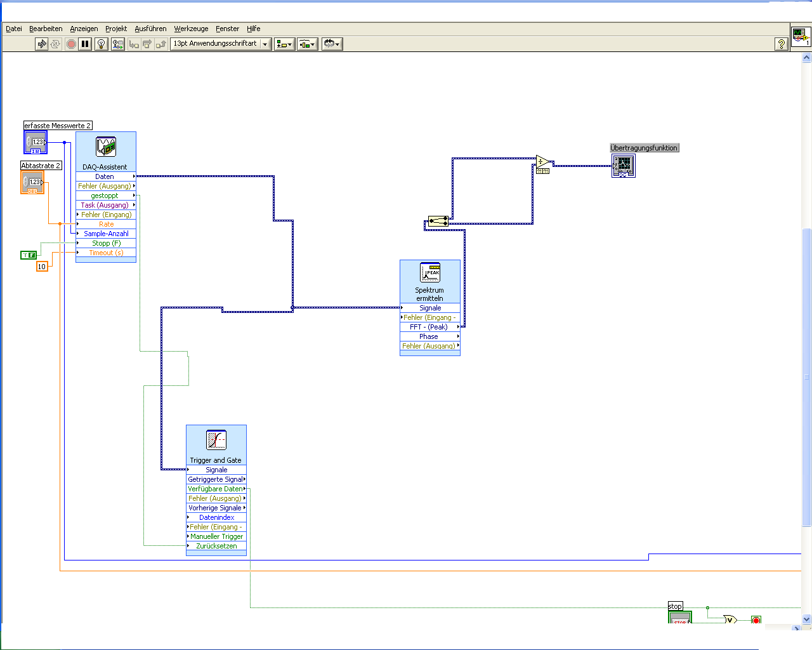Click Signale input on Spektrum ermitteln
Screen dimensions: 812x650
coord(430,308)
